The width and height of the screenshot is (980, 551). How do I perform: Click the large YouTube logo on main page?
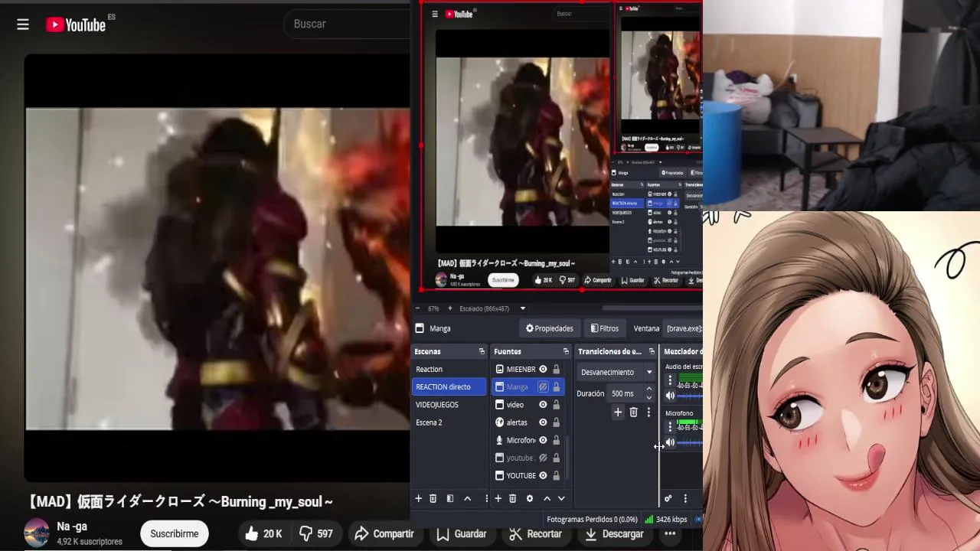(75, 25)
